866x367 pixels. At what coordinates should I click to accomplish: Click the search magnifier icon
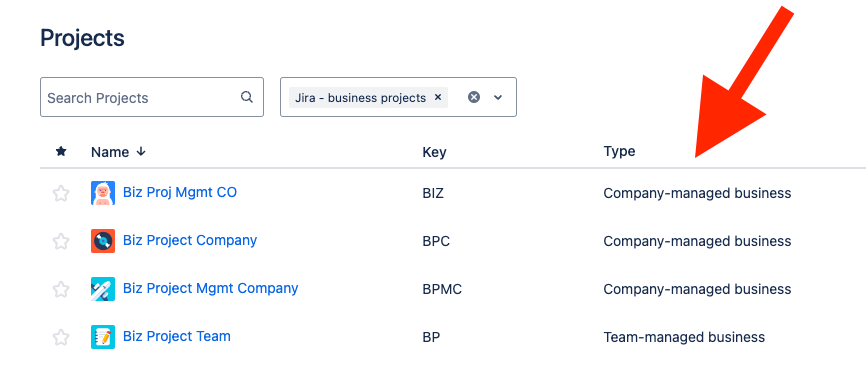click(x=246, y=97)
